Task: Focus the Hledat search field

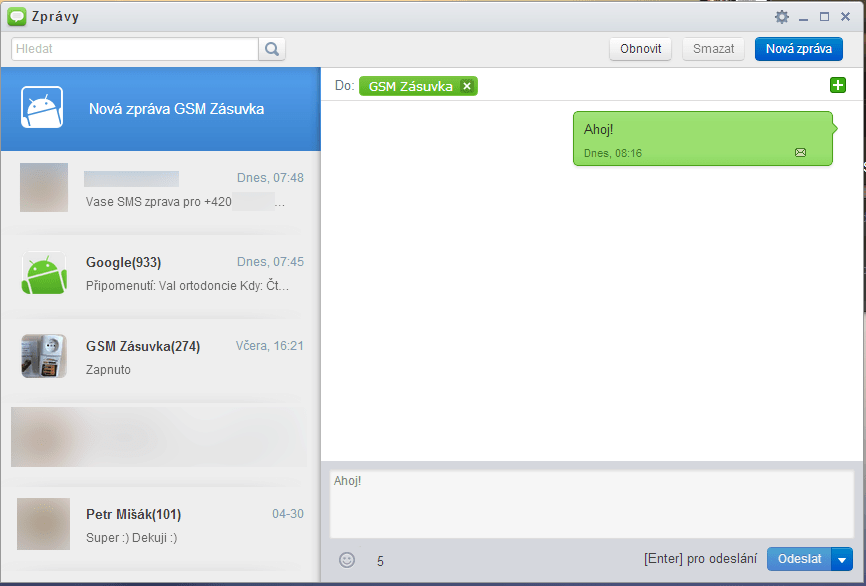Action: pos(135,49)
